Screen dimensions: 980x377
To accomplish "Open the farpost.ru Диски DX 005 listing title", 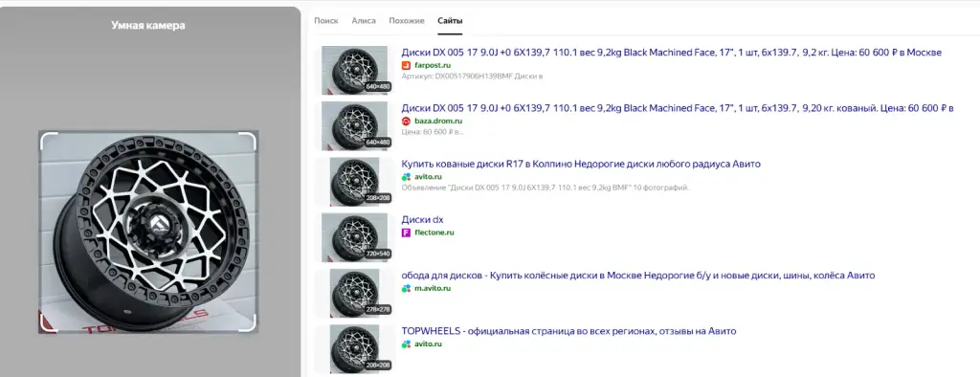I will (x=671, y=53).
